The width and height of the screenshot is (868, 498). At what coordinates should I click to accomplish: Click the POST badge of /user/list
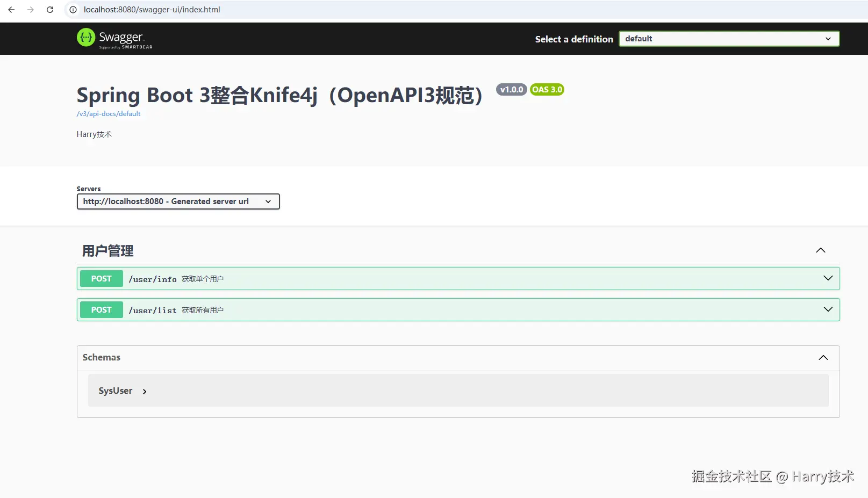pyautogui.click(x=102, y=310)
